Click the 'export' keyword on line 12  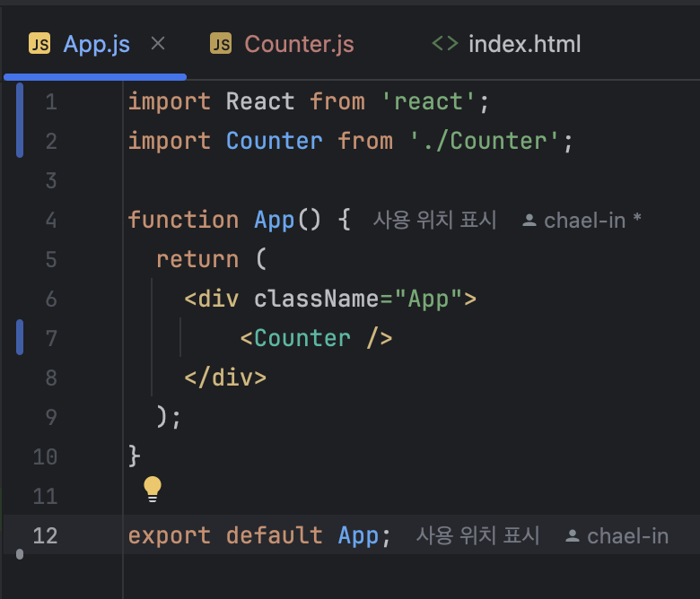(x=170, y=535)
